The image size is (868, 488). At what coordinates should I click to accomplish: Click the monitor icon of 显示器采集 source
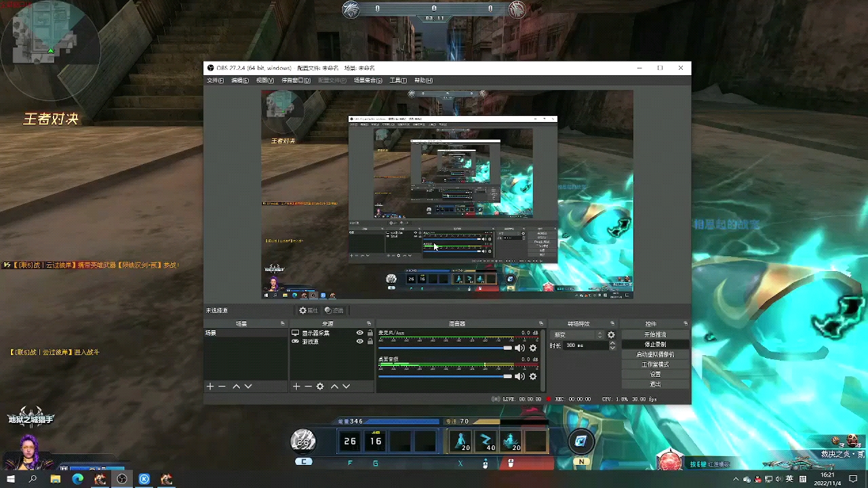pyautogui.click(x=296, y=333)
